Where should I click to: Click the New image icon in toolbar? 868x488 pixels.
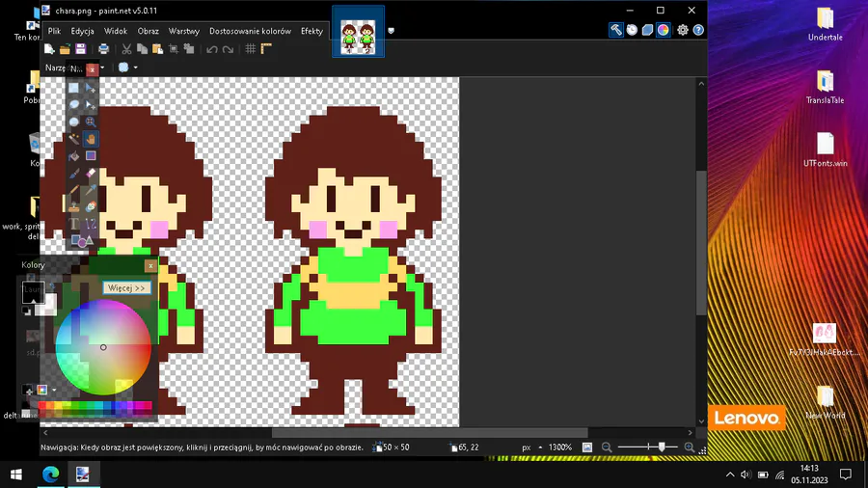point(49,49)
